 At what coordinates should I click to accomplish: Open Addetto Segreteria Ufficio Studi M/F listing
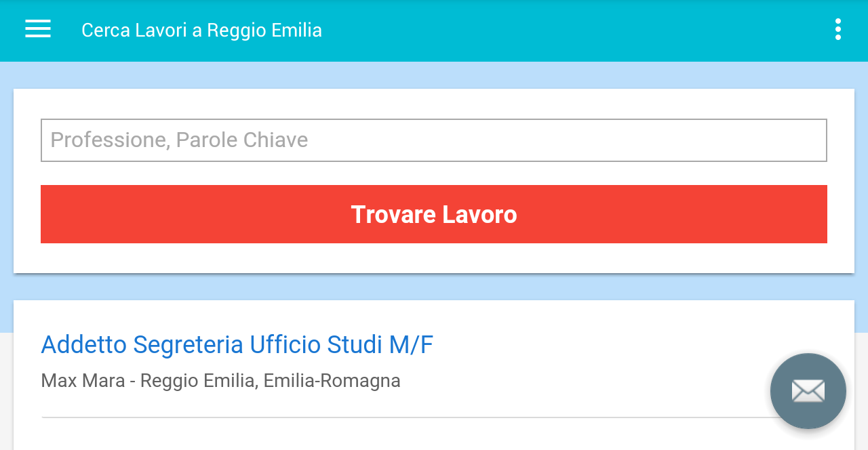[237, 345]
